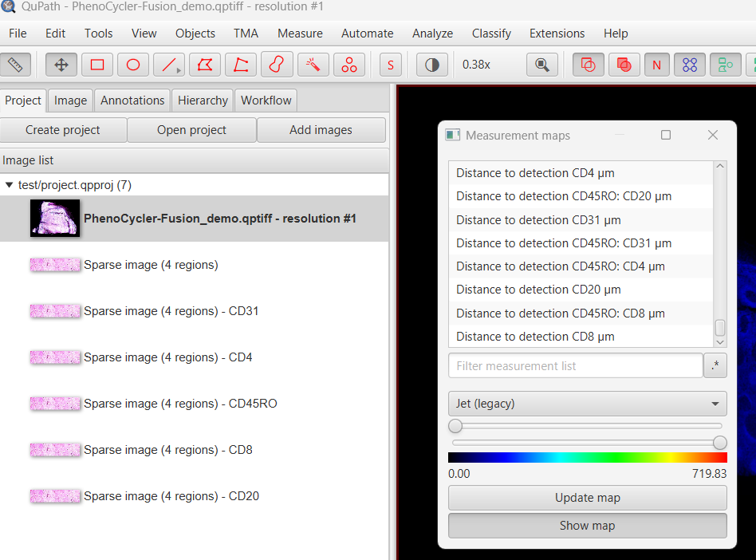Screen dimensions: 756x560
Task: Select the Brush tool
Action: (x=277, y=65)
